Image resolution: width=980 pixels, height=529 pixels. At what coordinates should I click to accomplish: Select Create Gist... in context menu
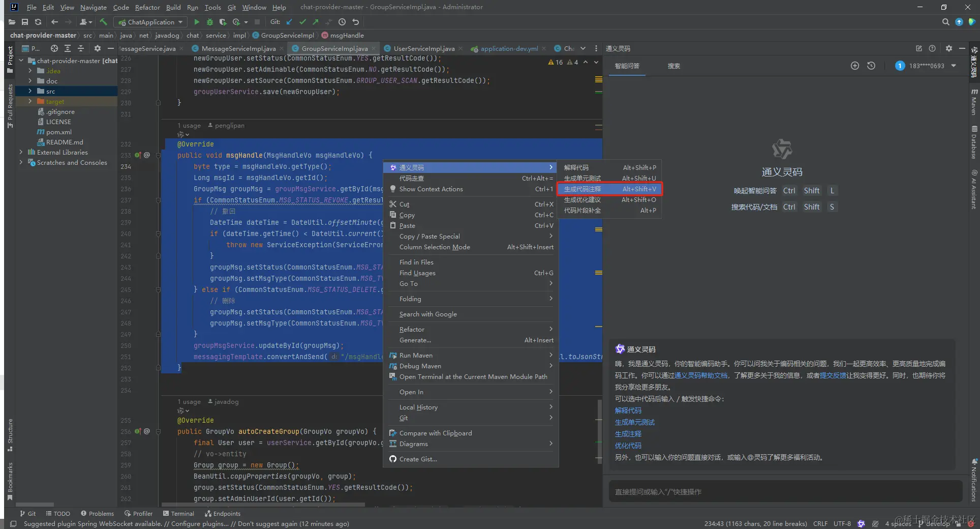[x=471, y=459]
